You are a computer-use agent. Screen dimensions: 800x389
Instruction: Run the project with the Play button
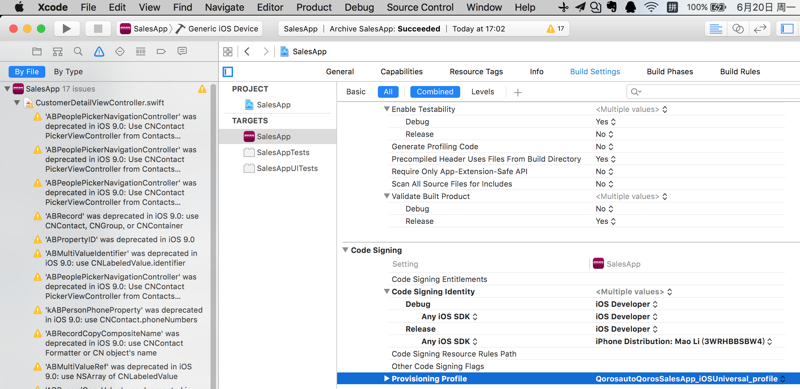click(67, 29)
